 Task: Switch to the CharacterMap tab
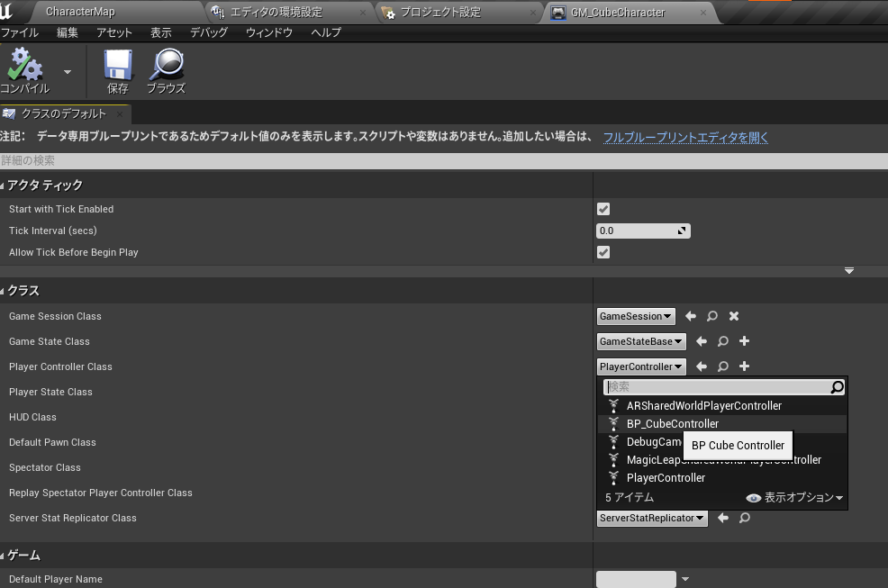pyautogui.click(x=80, y=12)
